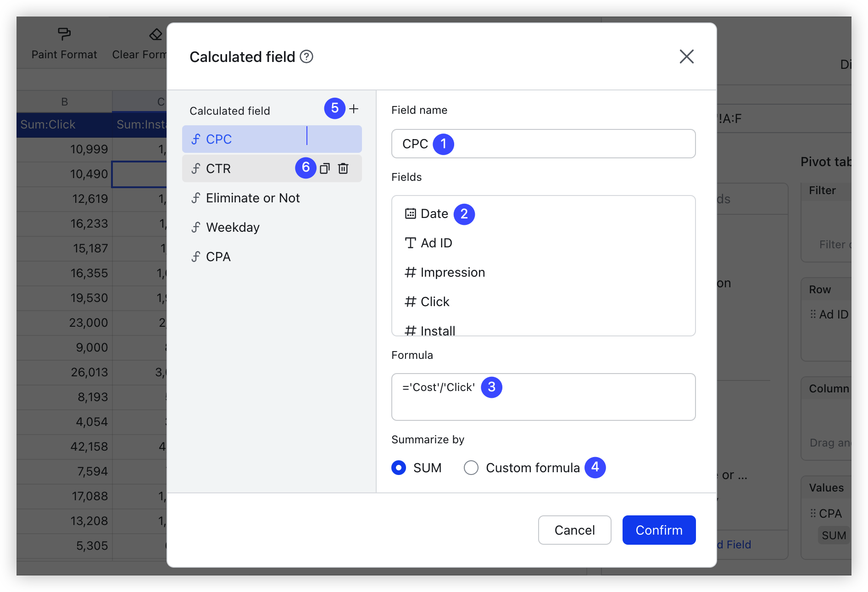The image size is (868, 592).
Task: Delete the CTR calculated field
Action: point(343,168)
